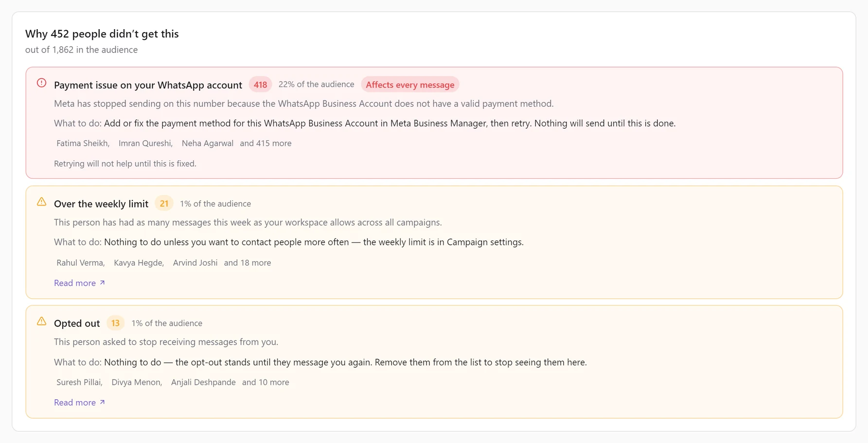Click the arrow icon beside Read more under weekly limit

[x=102, y=283]
